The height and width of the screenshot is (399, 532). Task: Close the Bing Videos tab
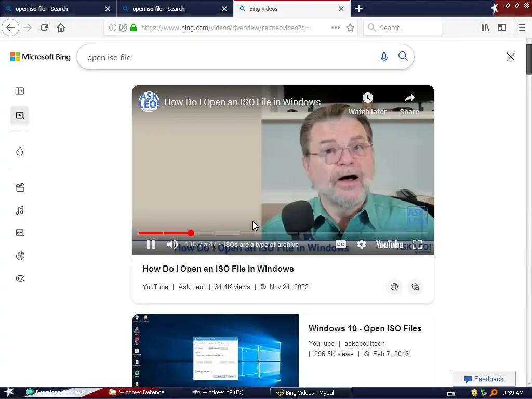341,9
